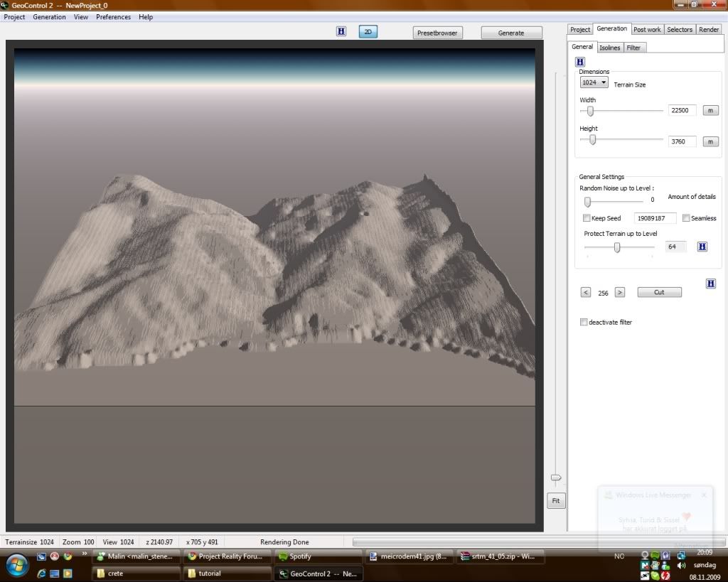Switch to the Isolines tab
The height and width of the screenshot is (582, 728).
pos(609,48)
